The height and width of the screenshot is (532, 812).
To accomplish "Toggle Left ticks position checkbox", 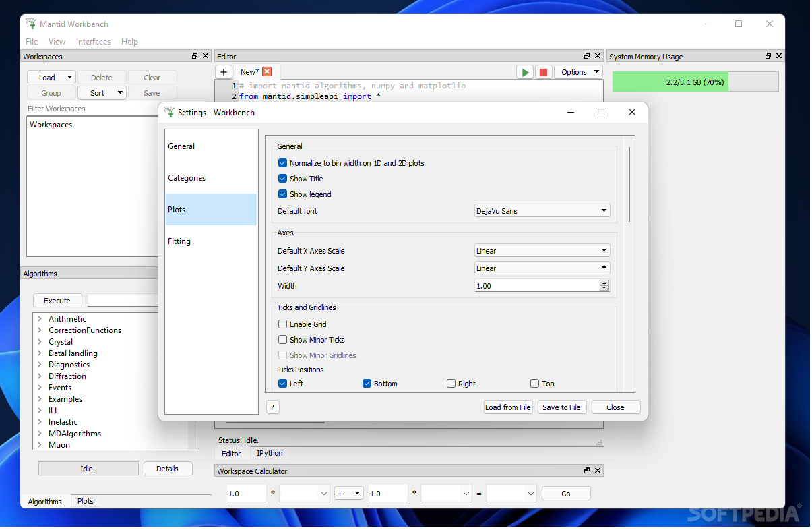I will [282, 384].
